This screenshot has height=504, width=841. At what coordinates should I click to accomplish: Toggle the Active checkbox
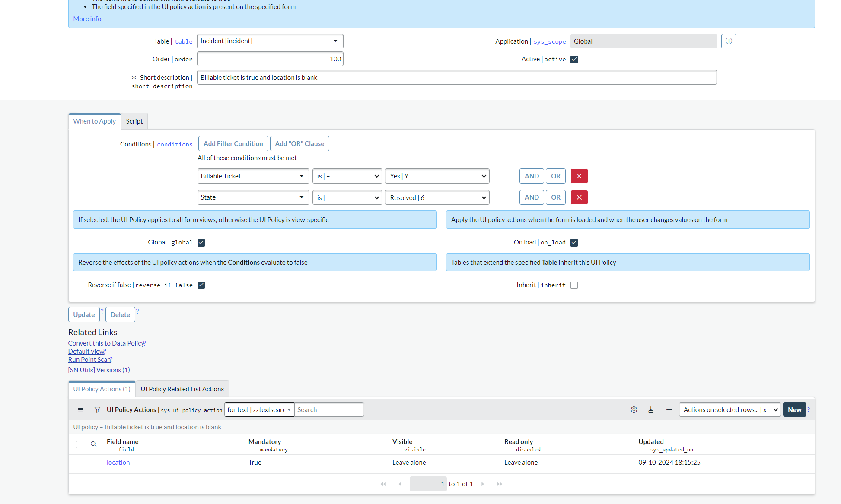(x=574, y=60)
